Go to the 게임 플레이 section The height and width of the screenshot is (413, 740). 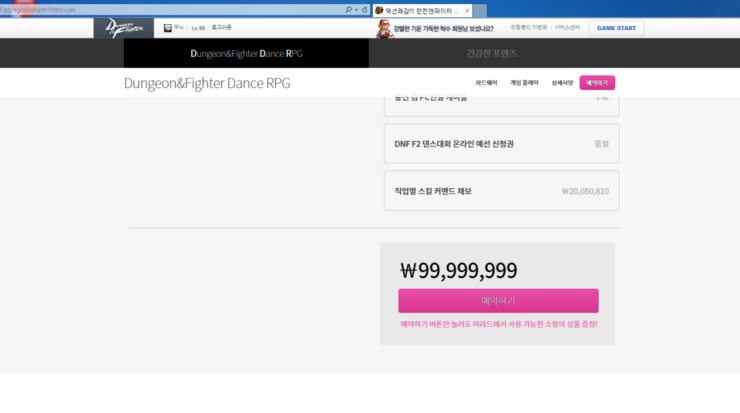pyautogui.click(x=524, y=83)
